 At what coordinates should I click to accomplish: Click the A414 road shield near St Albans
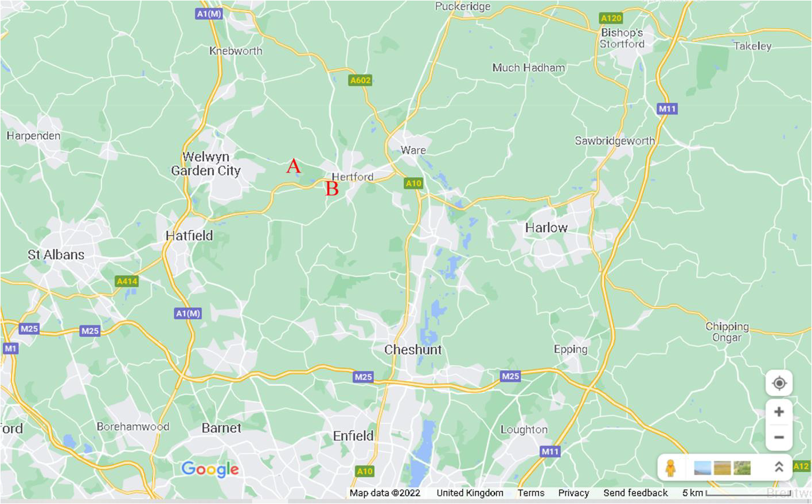click(127, 281)
